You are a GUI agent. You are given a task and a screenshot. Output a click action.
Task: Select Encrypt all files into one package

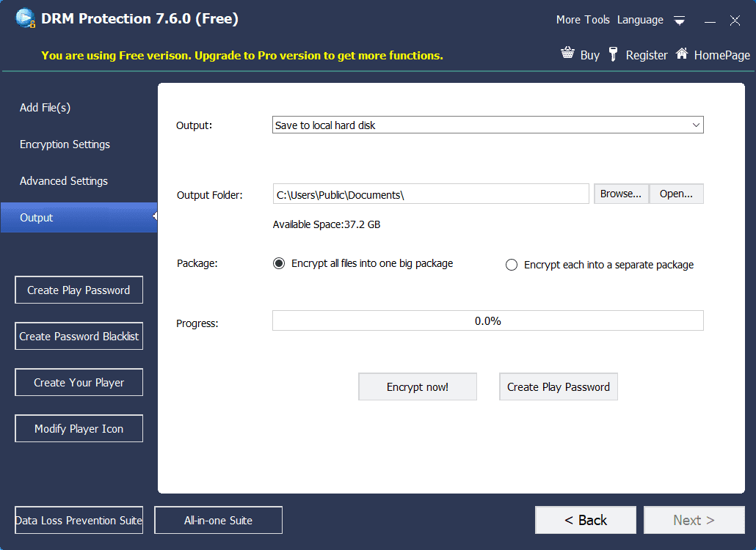click(x=279, y=264)
